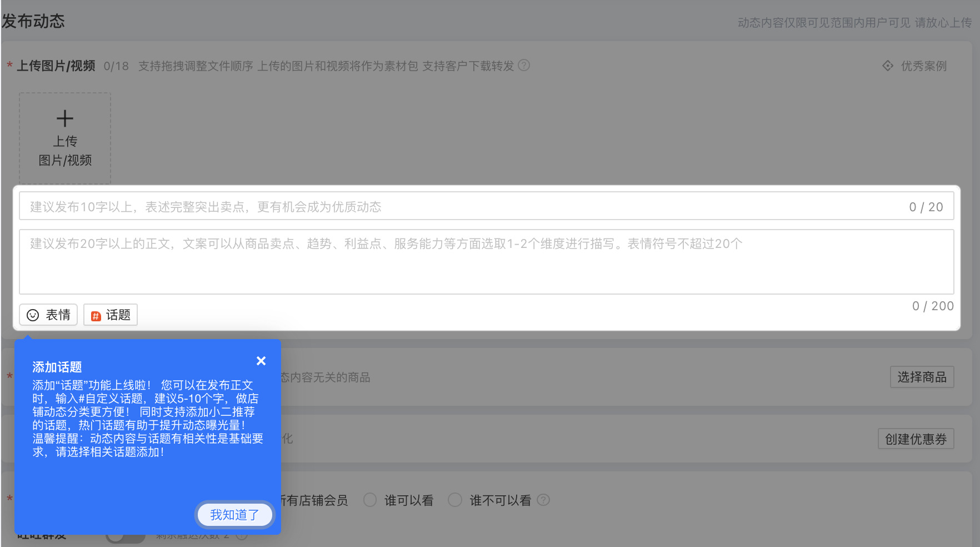Viewport: 980px width, 547px height.
Task: Click the diamond icon beside 优秀案例
Action: tap(888, 66)
